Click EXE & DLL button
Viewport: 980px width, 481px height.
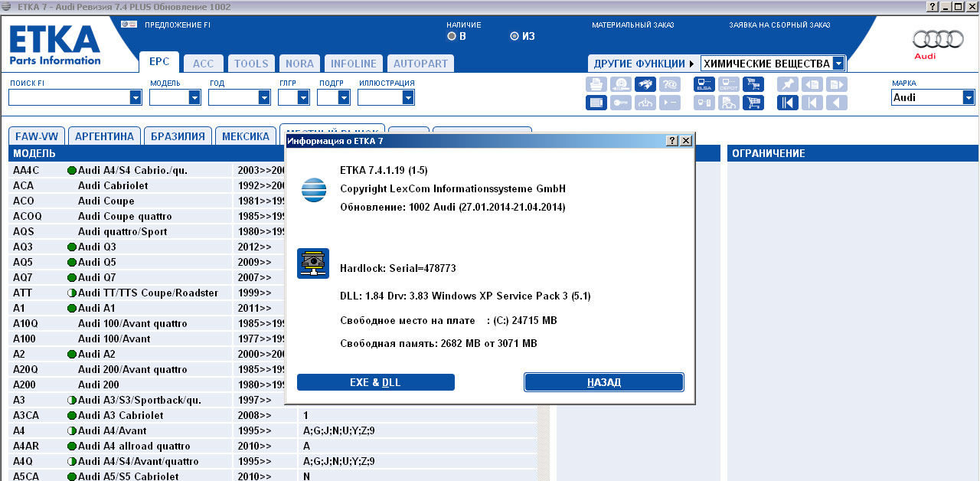coord(376,382)
